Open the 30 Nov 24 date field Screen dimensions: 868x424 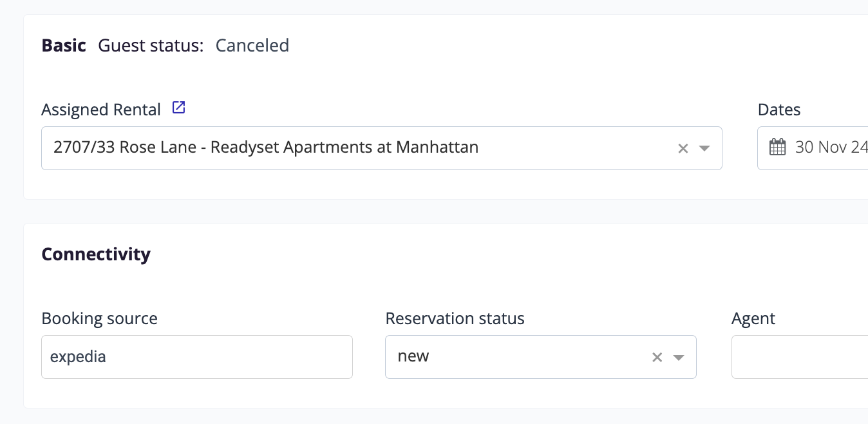(831, 148)
